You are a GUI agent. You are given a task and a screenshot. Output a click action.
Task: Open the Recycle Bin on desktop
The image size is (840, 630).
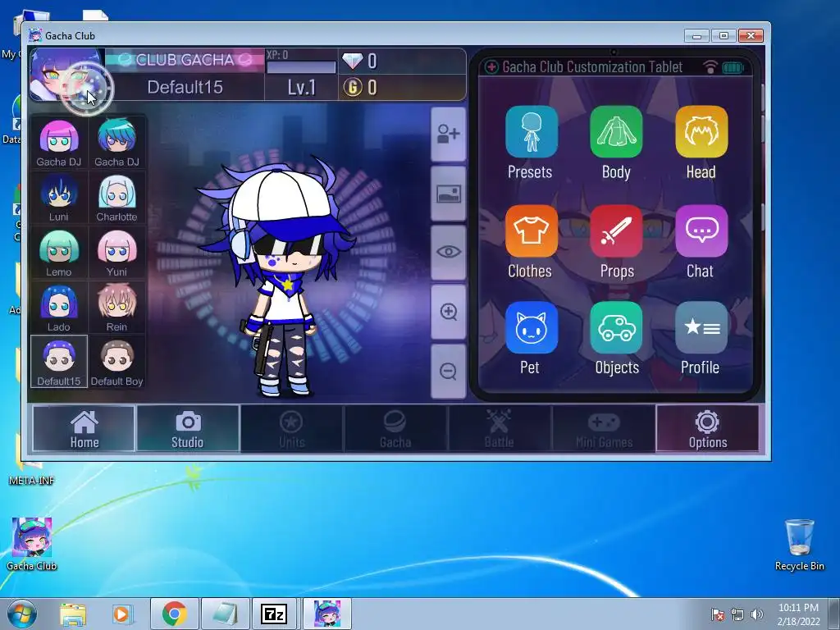[x=799, y=545]
